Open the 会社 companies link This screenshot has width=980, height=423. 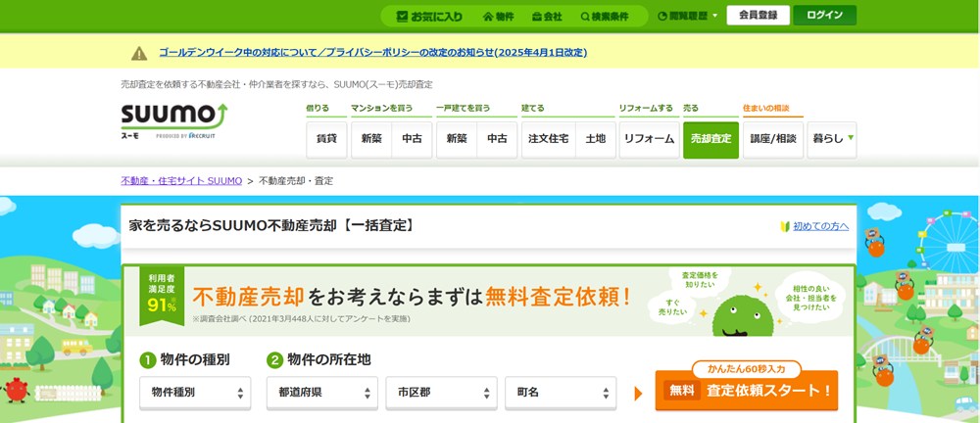click(x=548, y=17)
